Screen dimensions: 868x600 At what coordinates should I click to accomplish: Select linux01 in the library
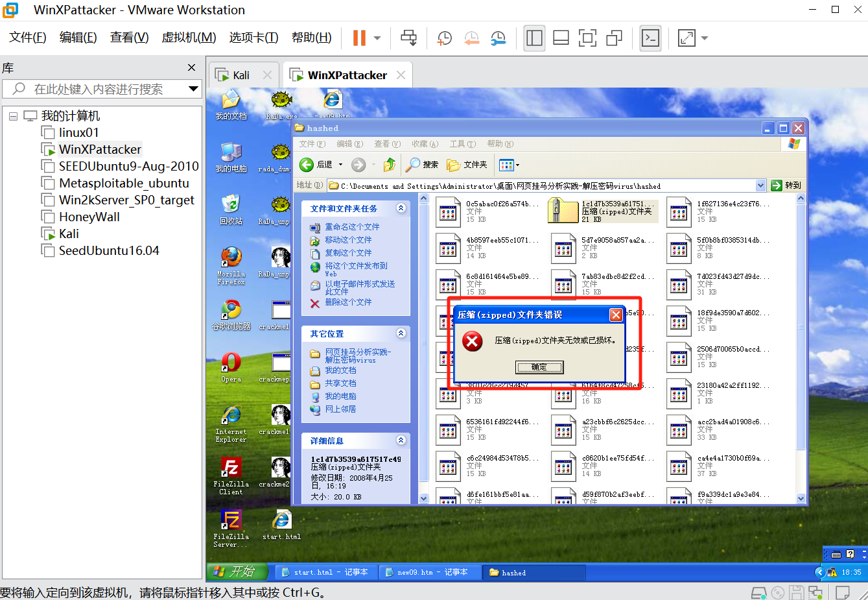(78, 132)
